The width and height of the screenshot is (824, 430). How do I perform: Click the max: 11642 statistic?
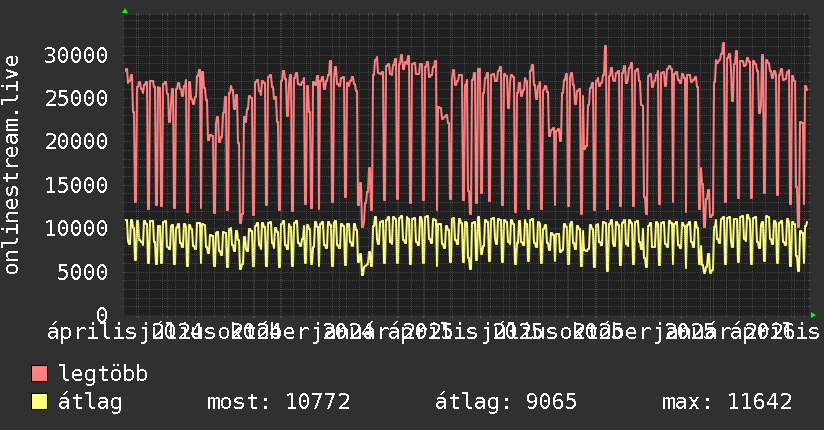(727, 402)
